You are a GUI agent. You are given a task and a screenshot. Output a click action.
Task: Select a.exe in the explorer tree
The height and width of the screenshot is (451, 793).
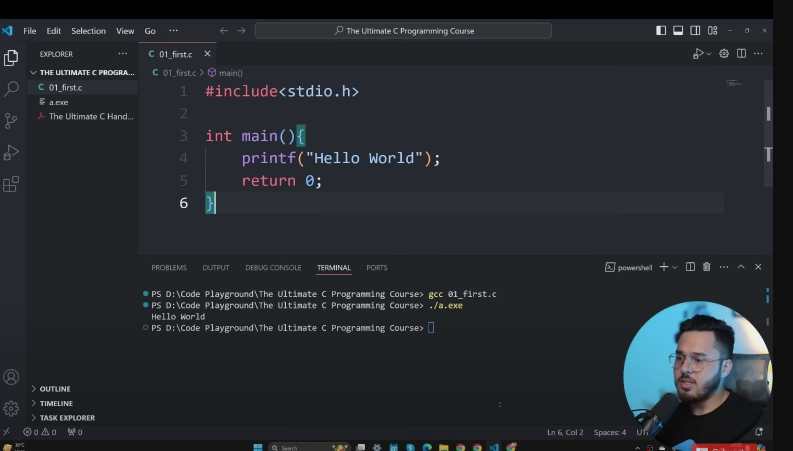[x=82, y=102]
